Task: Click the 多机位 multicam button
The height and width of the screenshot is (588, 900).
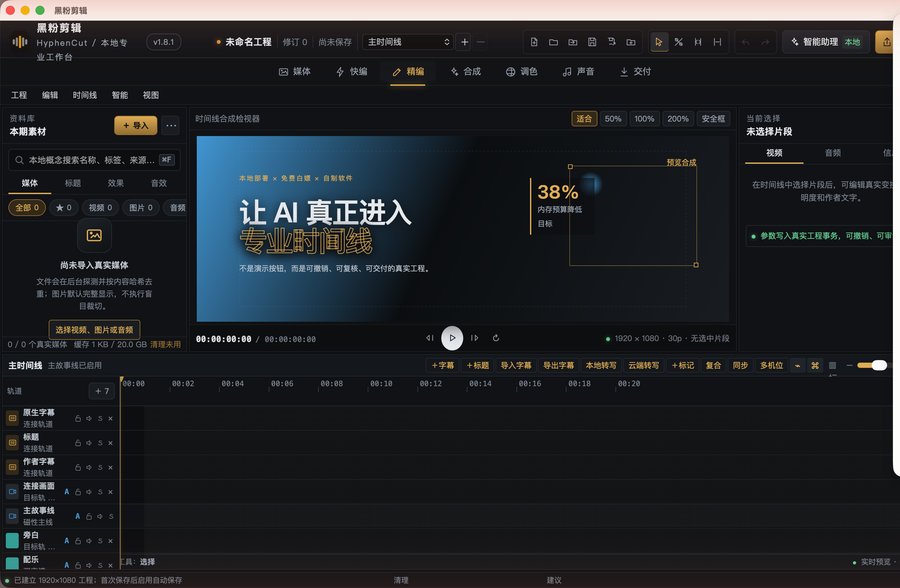Action: coord(771,366)
